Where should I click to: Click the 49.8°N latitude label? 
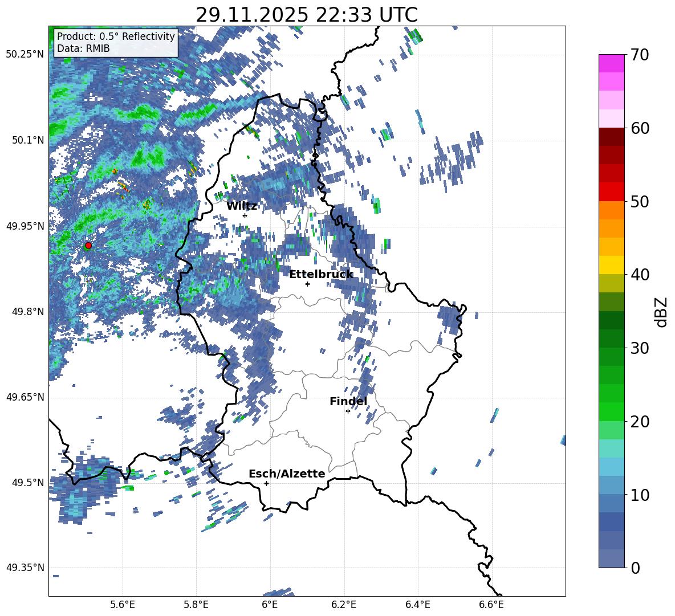point(28,312)
